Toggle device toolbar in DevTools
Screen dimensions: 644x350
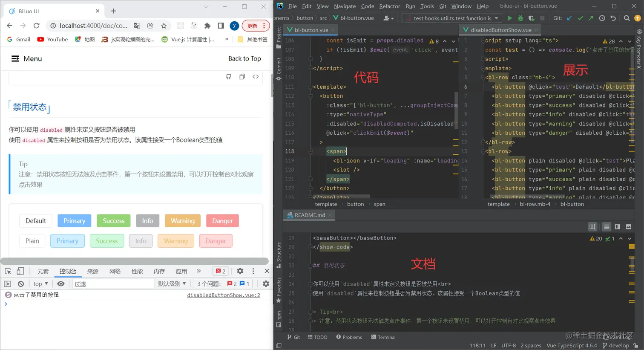(x=20, y=271)
